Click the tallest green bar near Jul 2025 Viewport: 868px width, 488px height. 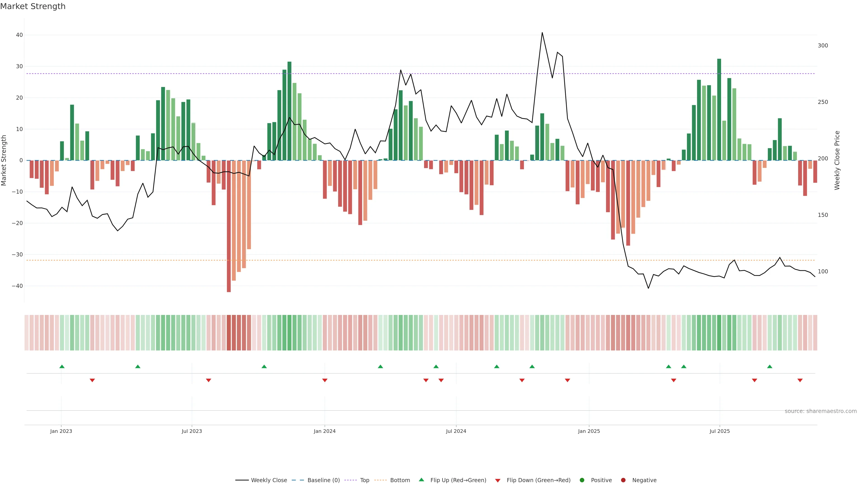tap(719, 109)
